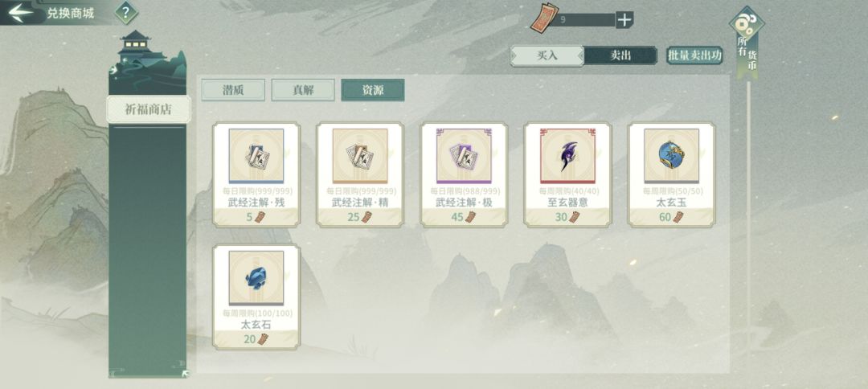The width and height of the screenshot is (868, 389).
Task: Click the ticket count field showing 9
Action: [585, 20]
